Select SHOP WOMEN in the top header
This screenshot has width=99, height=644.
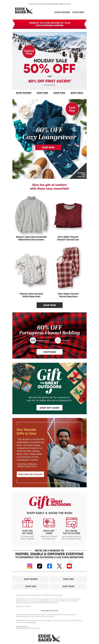(62, 12)
